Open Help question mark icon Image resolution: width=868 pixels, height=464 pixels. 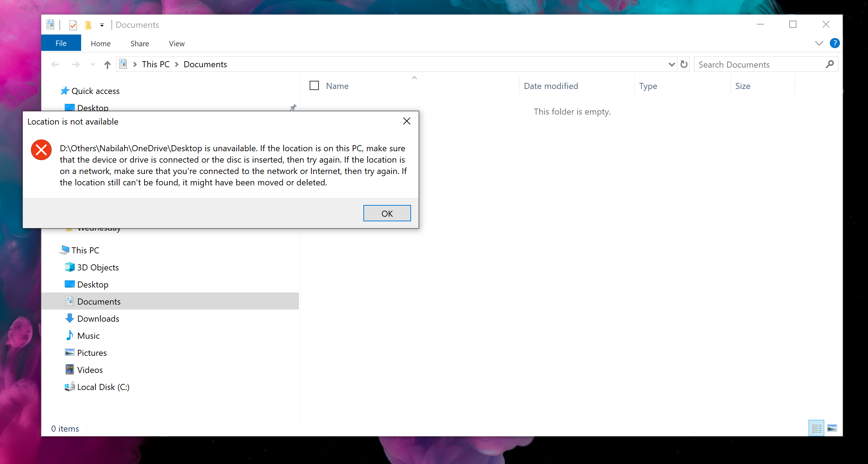(835, 43)
